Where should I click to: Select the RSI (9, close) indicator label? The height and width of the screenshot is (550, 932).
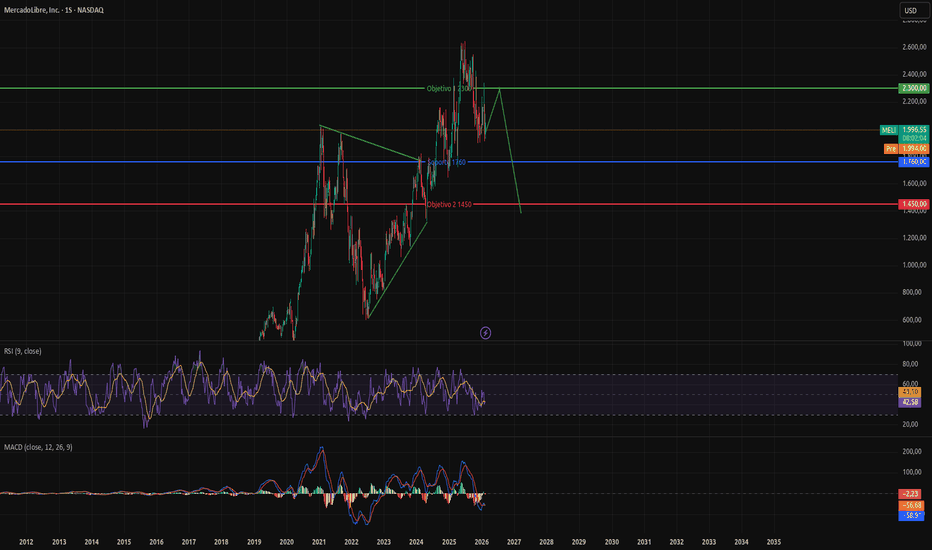23,351
